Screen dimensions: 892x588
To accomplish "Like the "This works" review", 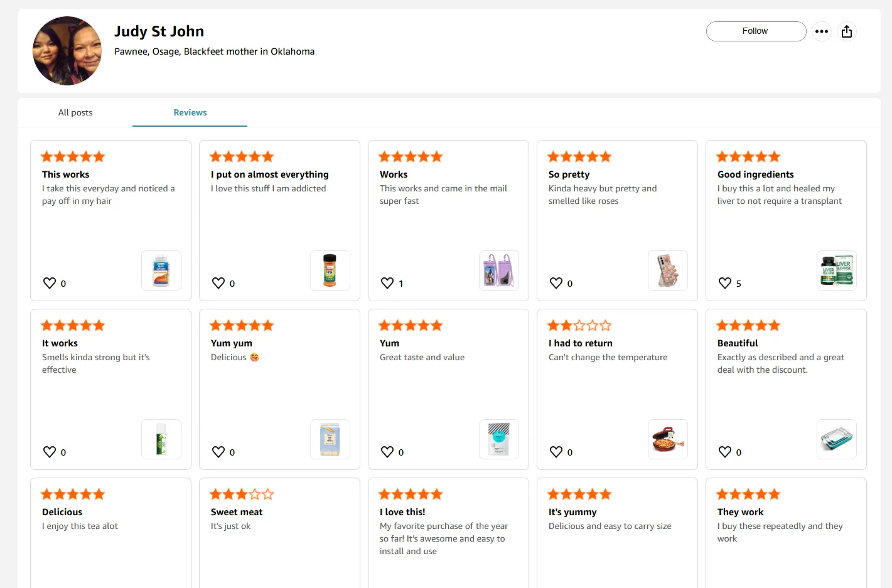I will click(50, 283).
